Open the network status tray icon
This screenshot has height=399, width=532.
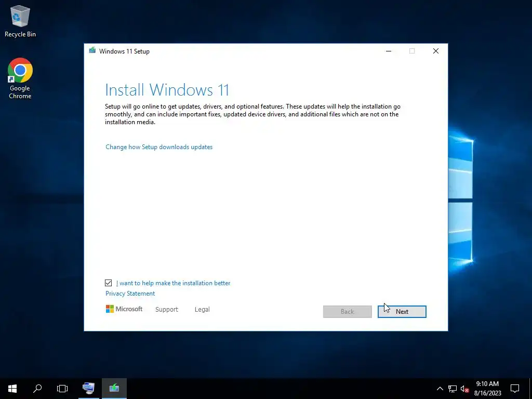453,389
